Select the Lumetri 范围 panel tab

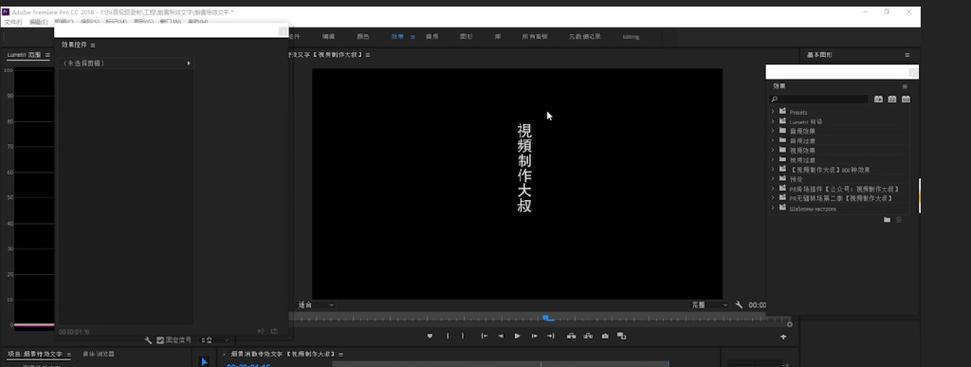[x=24, y=55]
